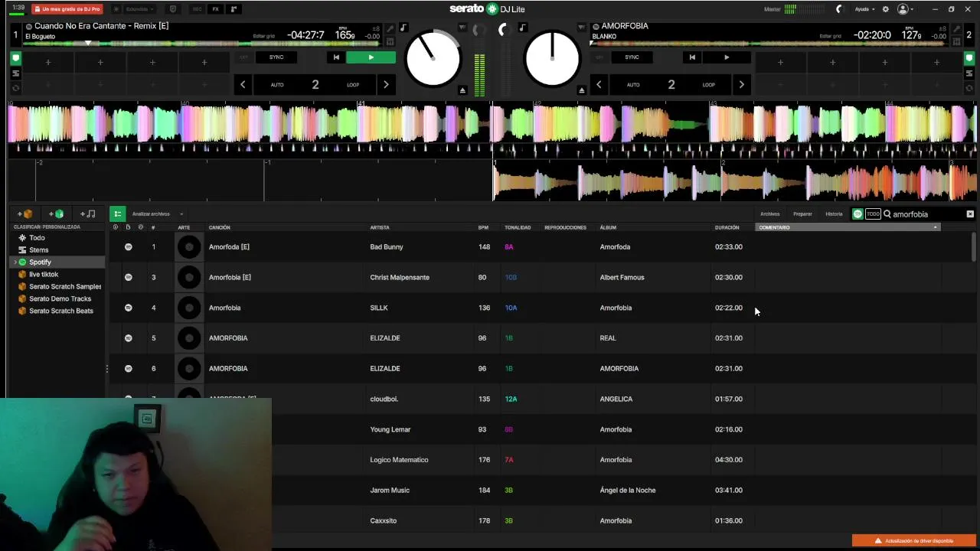The image size is (980, 551).
Task: Eject deck 2 track icon
Action: pyautogui.click(x=581, y=90)
